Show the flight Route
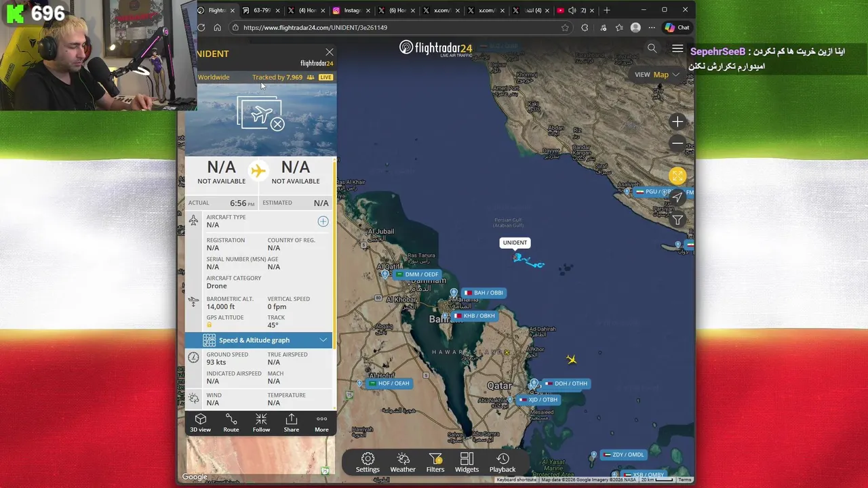Image resolution: width=868 pixels, height=488 pixels. tap(231, 423)
